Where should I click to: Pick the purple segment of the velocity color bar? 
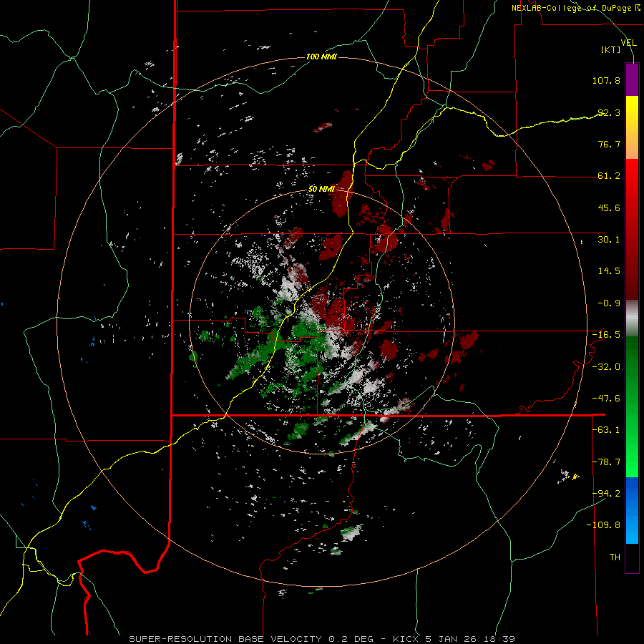tap(632, 79)
